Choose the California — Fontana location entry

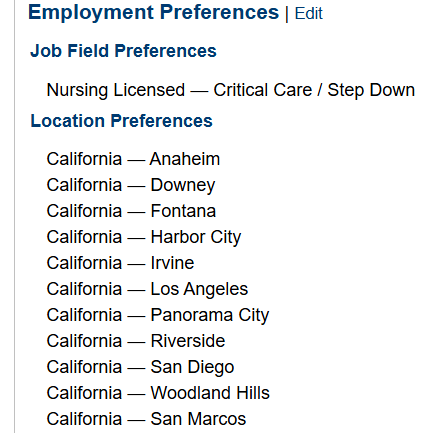(131, 211)
